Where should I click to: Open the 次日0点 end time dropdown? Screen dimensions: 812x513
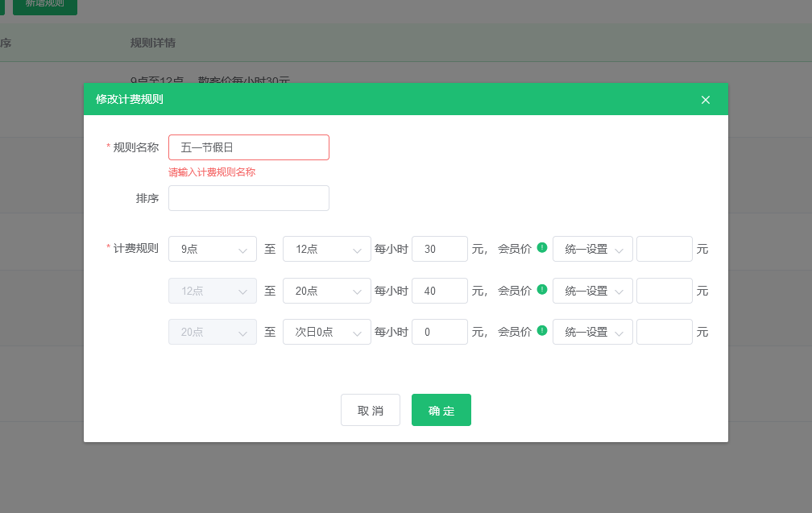coord(327,332)
